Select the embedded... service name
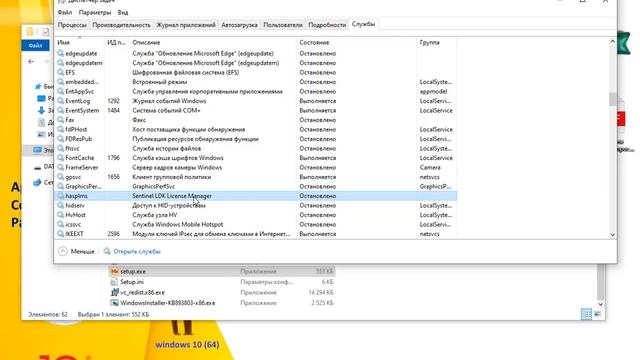This screenshot has width=640, height=360. (82, 82)
